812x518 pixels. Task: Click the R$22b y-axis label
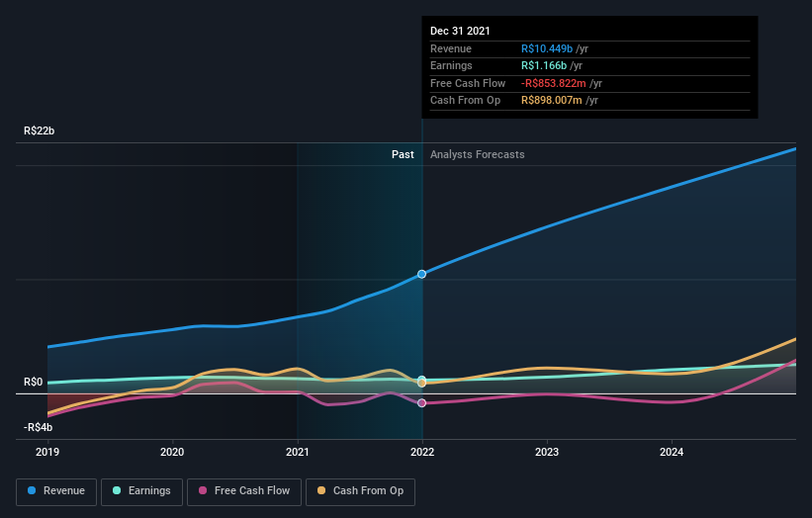[39, 130]
